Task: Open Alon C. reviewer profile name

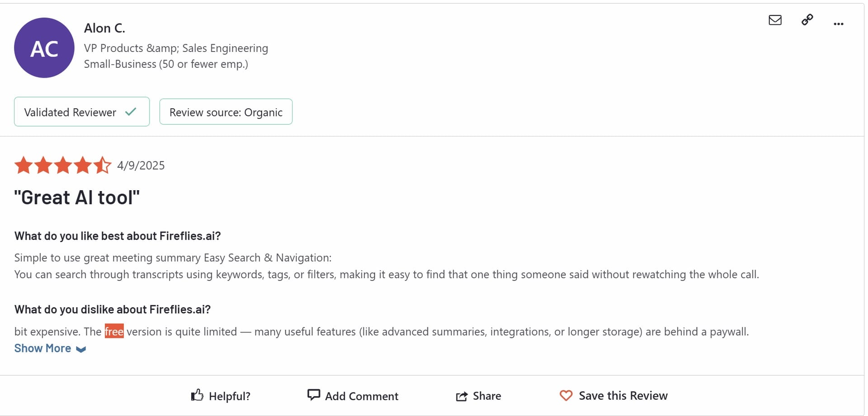Action: [x=104, y=28]
